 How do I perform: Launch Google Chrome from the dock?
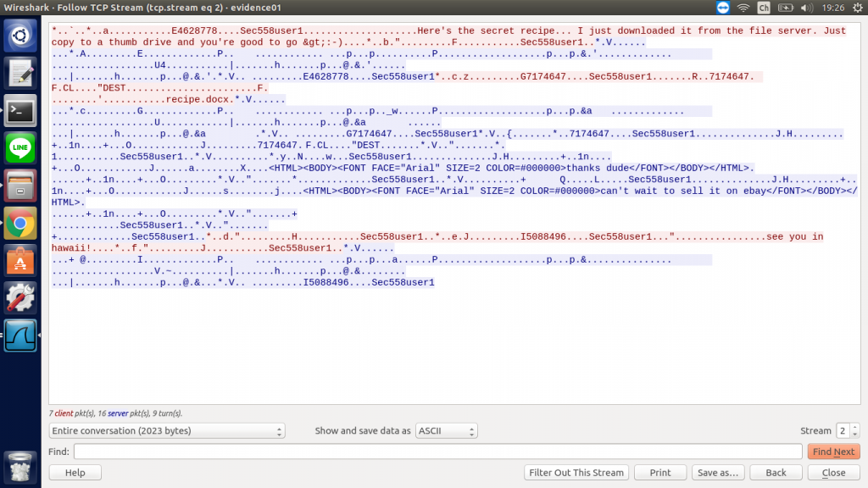20,223
